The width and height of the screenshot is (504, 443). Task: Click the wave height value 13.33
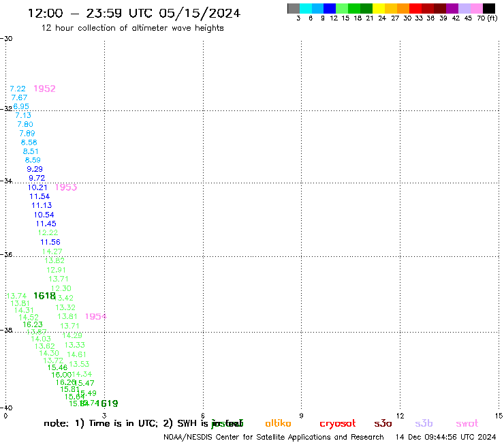point(74,345)
